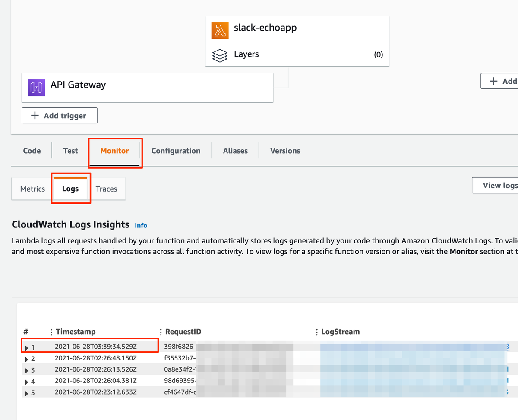Select the Traces sub-tab
The height and width of the screenshot is (420, 518).
click(x=106, y=189)
